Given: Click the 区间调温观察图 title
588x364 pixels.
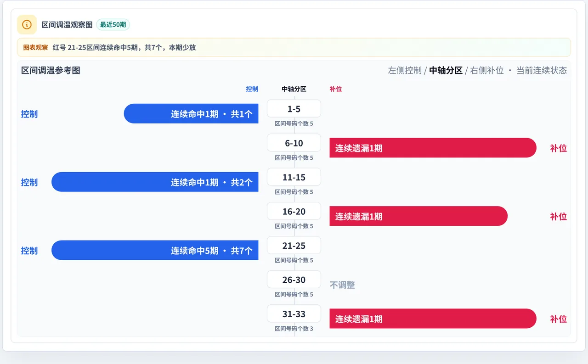Looking at the screenshot, I should click(67, 24).
